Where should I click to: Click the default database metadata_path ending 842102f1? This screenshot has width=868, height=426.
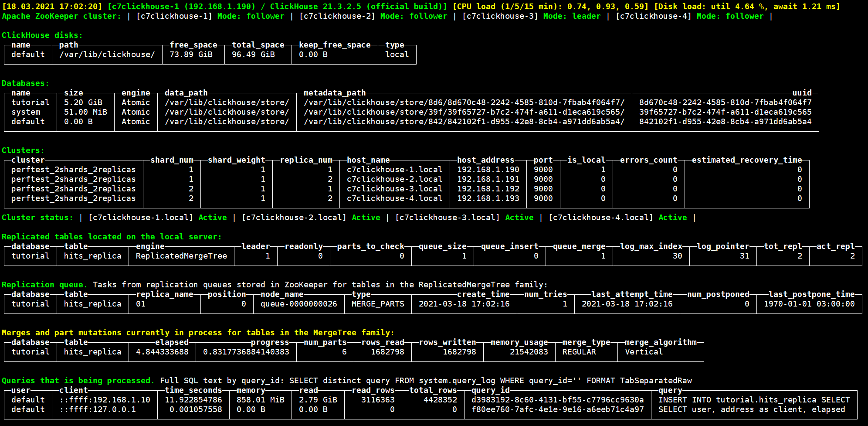tap(464, 122)
